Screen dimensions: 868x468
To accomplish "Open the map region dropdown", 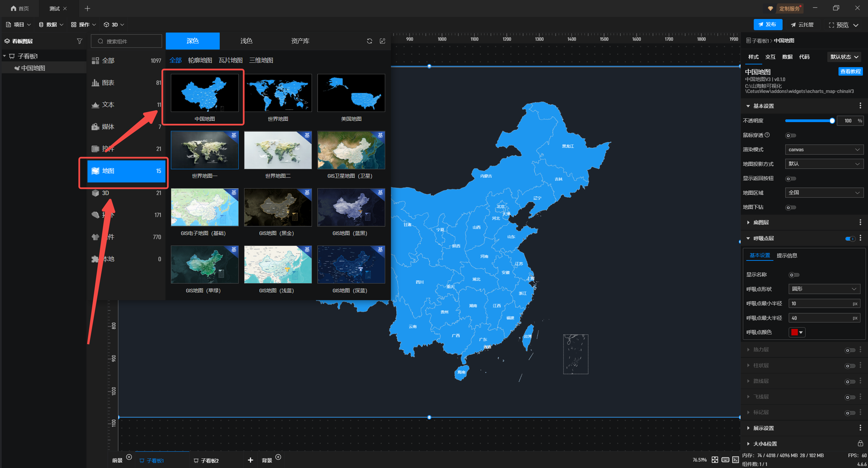I will click(824, 193).
